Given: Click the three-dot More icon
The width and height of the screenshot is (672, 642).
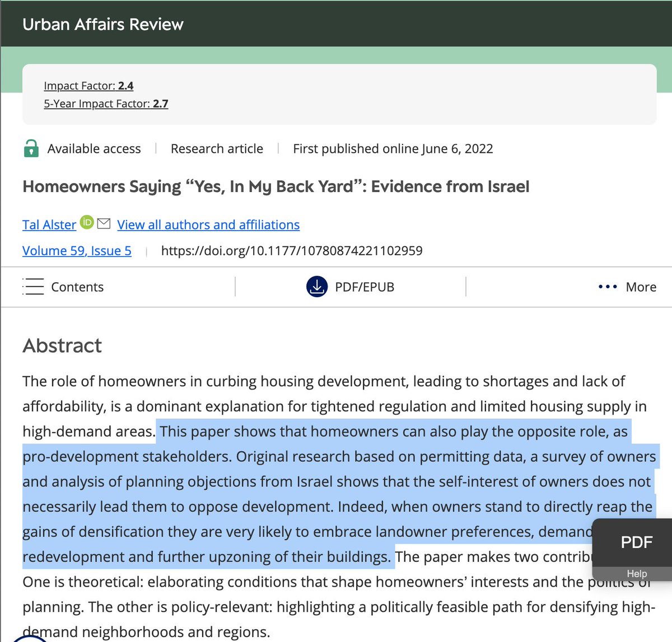Looking at the screenshot, I should pyautogui.click(x=608, y=287).
